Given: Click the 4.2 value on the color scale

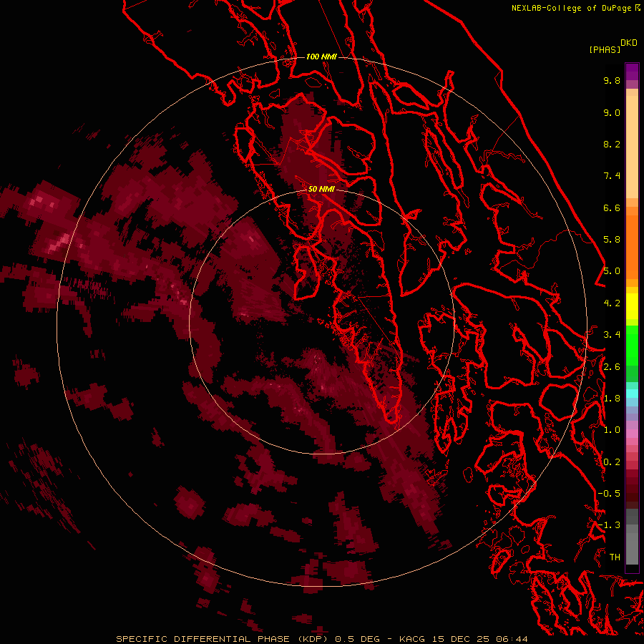Looking at the screenshot, I should pyautogui.click(x=612, y=303).
